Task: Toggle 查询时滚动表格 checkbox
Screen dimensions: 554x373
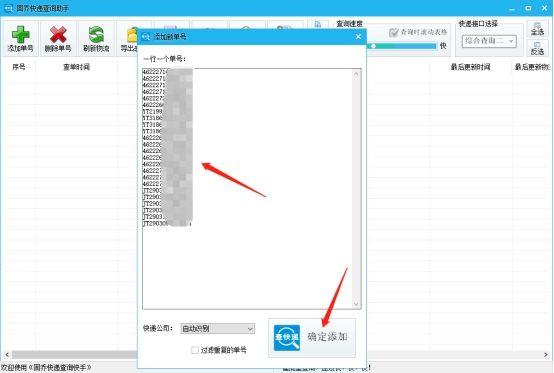Action: (x=393, y=32)
